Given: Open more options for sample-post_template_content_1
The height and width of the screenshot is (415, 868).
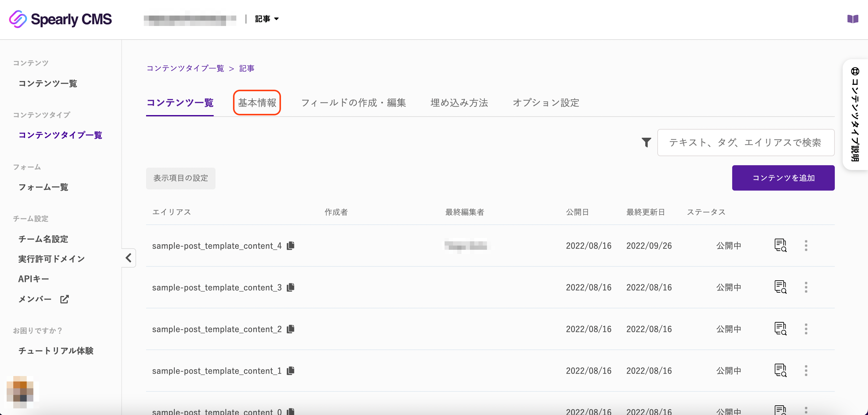Looking at the screenshot, I should [806, 371].
